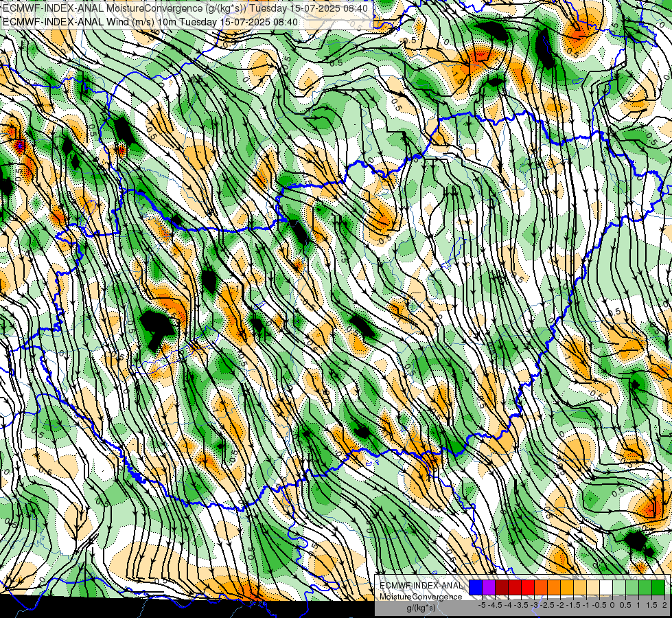
Task: Select the Wind (m/s) 10m title line
Action: tap(150, 22)
